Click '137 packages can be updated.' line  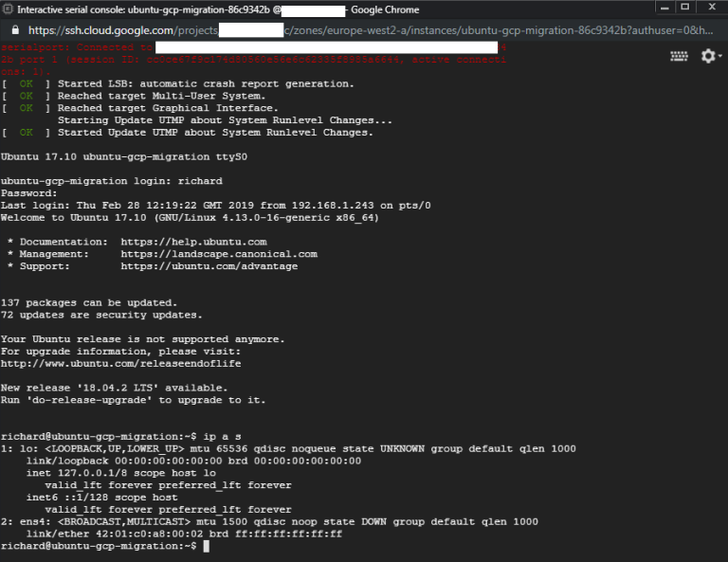coord(89,302)
